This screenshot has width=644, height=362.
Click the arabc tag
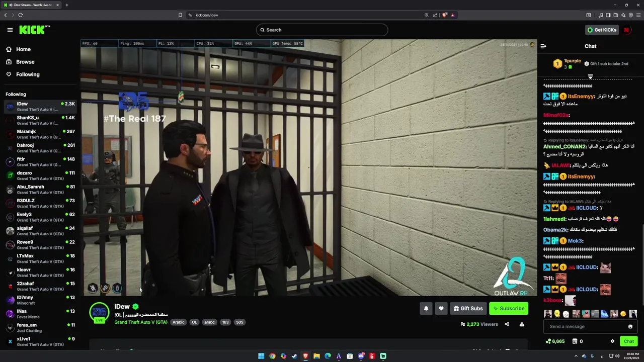coord(209,322)
